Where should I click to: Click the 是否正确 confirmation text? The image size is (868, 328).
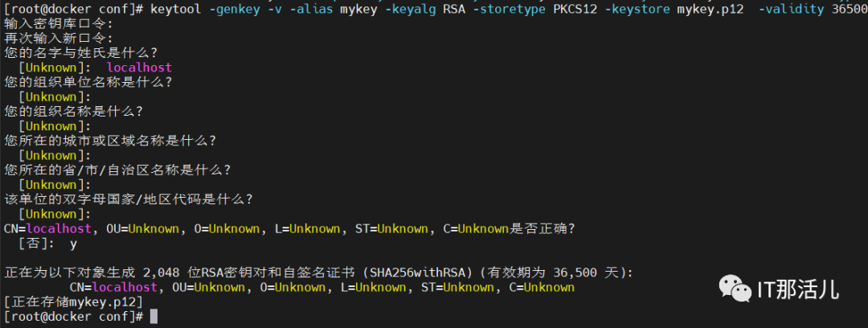point(542,228)
